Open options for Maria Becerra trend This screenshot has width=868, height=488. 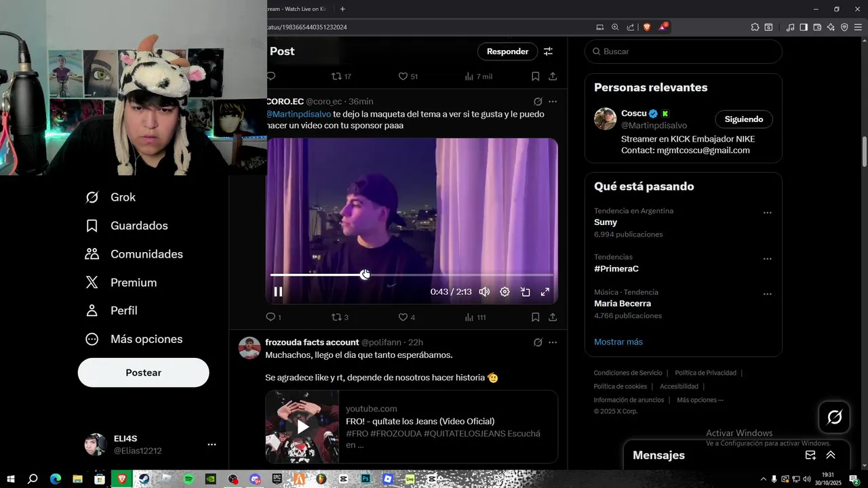click(768, 294)
